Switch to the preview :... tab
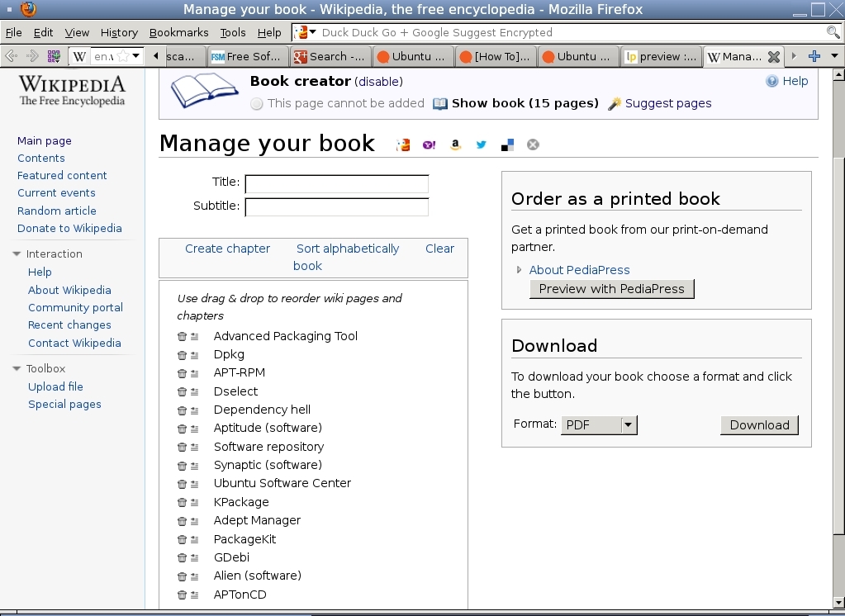845x616 pixels. point(662,57)
